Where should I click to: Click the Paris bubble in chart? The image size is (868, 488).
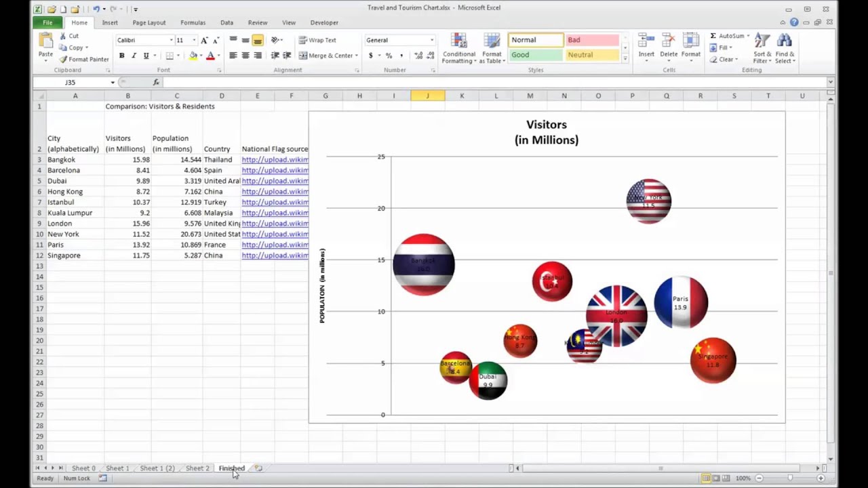(x=681, y=302)
